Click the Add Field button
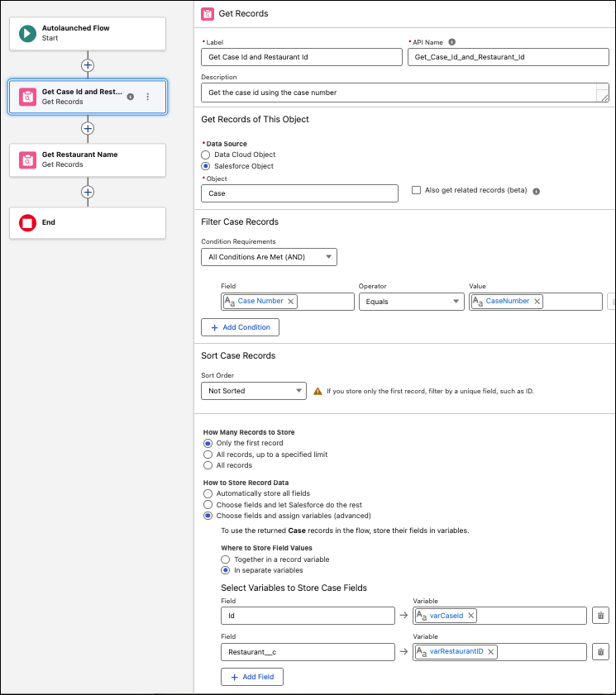616x695 pixels. tap(251, 676)
